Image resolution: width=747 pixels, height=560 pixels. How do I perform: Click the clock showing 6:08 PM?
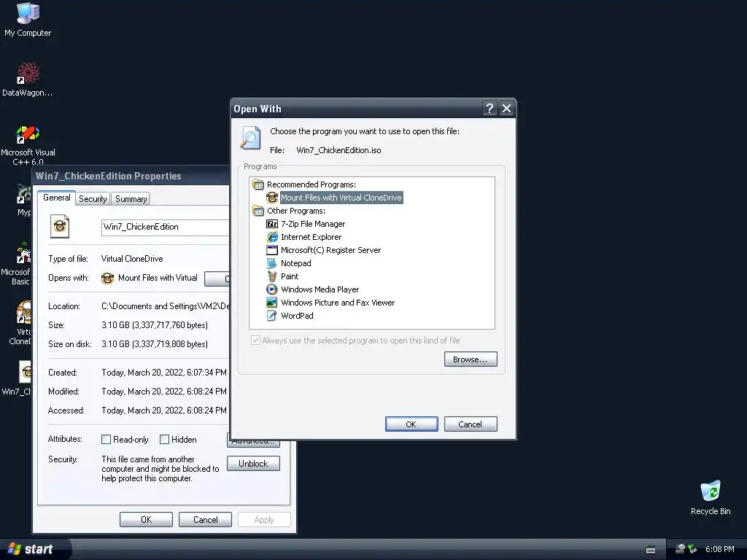click(719, 549)
